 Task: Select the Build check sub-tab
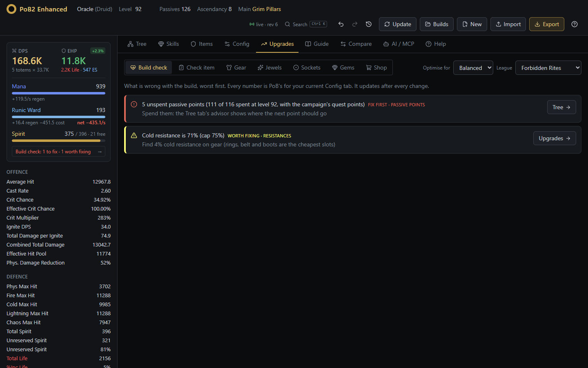pos(149,67)
